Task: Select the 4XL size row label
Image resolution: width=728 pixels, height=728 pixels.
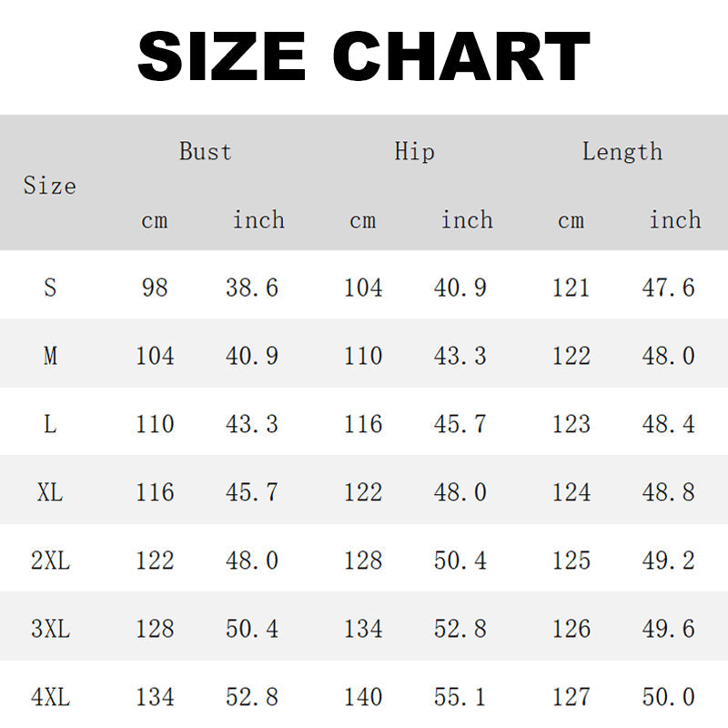Action: 50,697
